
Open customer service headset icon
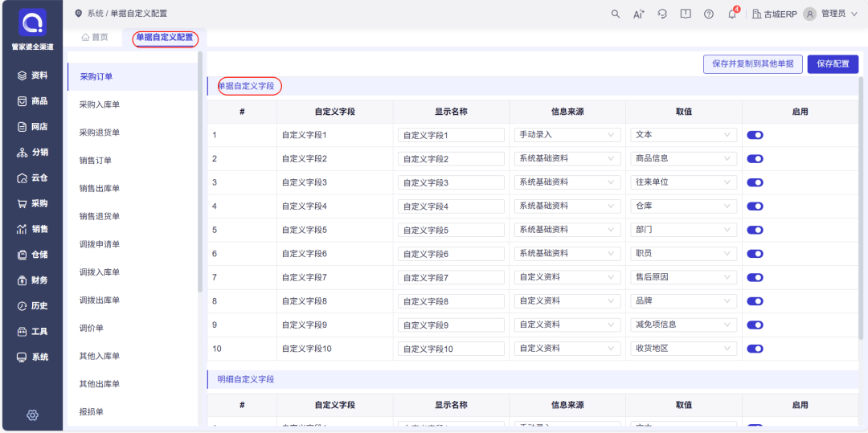coord(662,14)
